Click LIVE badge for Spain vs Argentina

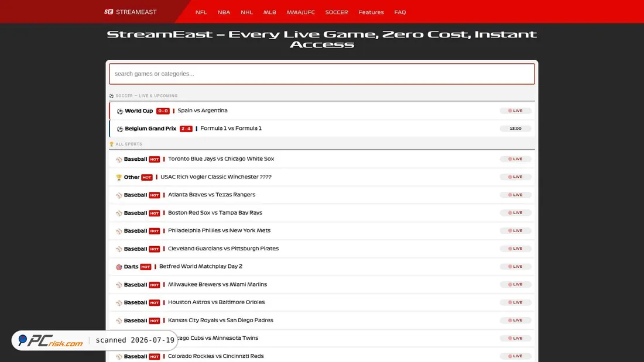click(x=515, y=111)
